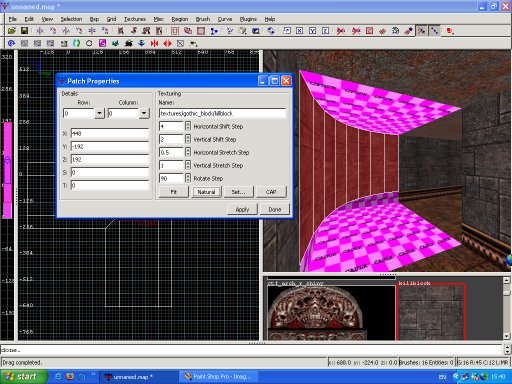
Task: Select the killblock texture thumbnail
Action: 431,312
